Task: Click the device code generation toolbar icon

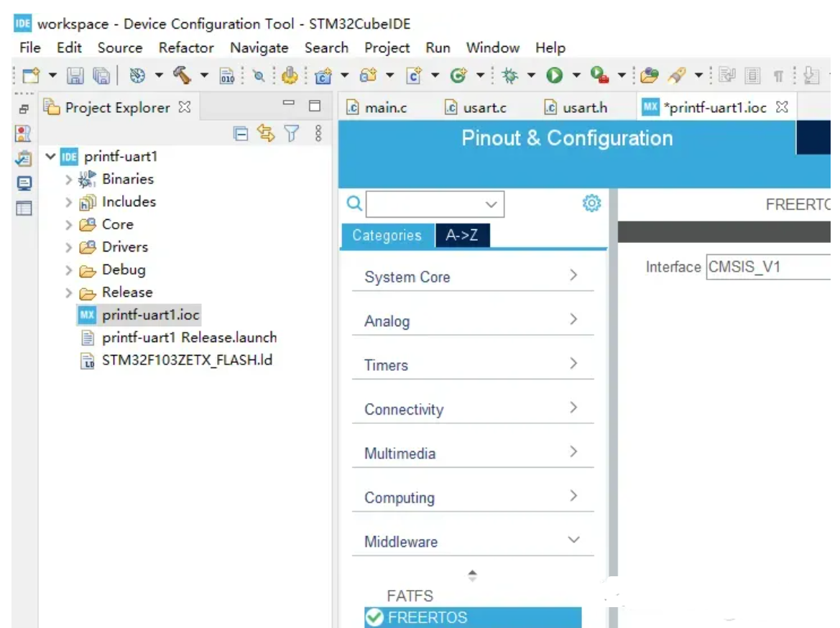Action: (x=290, y=75)
